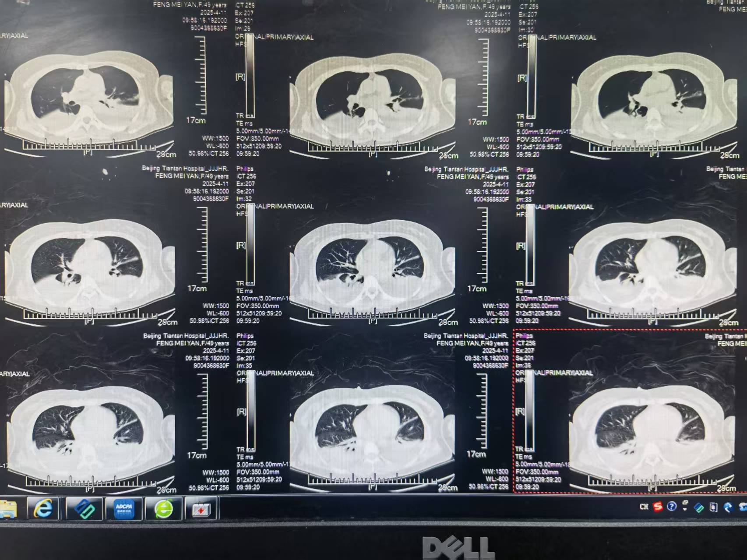Open the blue-green stacked rectangles taskbar app
The height and width of the screenshot is (560, 747).
click(84, 509)
